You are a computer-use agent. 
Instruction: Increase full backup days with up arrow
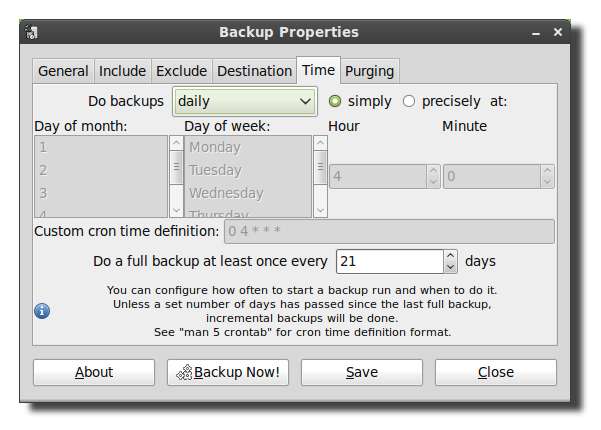(450, 255)
